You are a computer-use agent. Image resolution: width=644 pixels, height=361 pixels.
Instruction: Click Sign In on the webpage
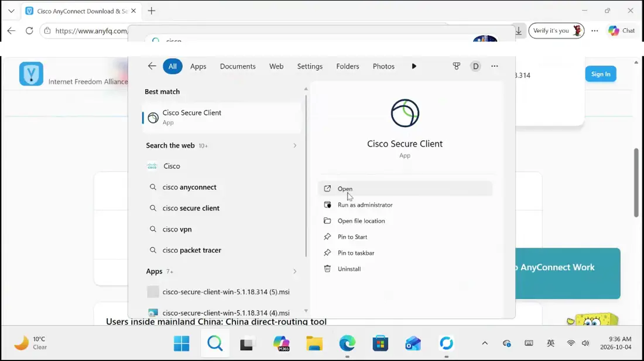[x=601, y=74]
